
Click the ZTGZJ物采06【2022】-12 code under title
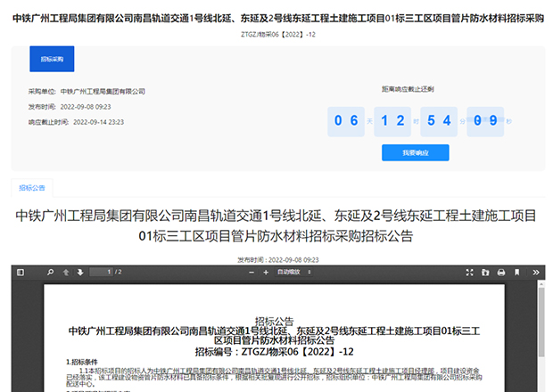(278, 35)
